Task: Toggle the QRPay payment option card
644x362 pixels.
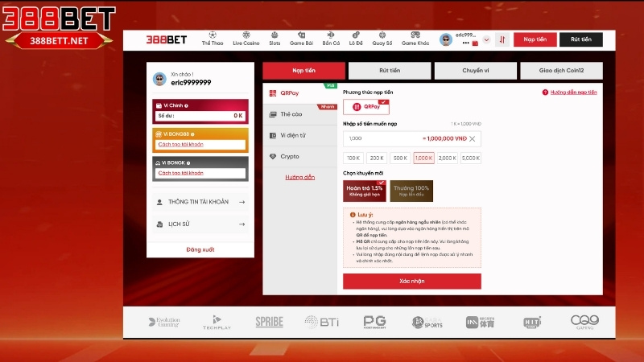Action: [366, 107]
